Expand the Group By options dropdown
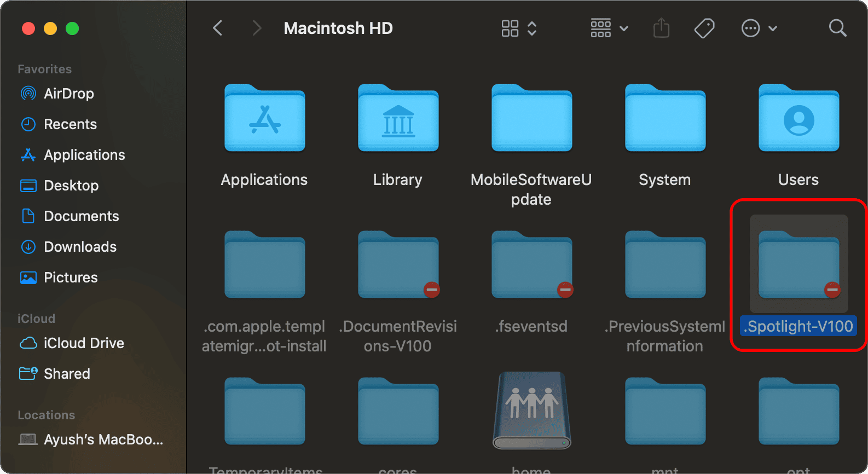 pos(609,28)
